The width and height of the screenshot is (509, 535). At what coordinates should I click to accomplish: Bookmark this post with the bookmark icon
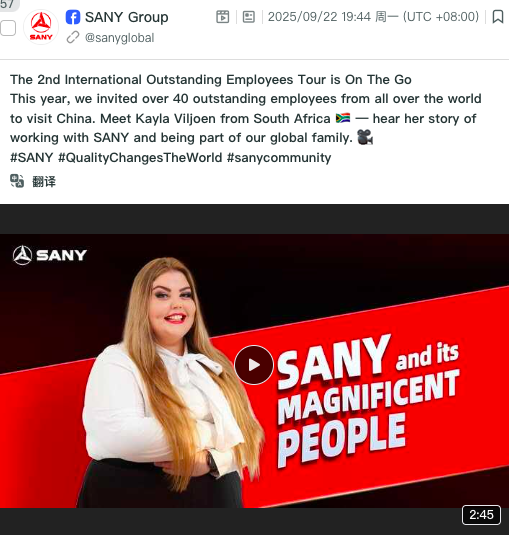point(498,17)
